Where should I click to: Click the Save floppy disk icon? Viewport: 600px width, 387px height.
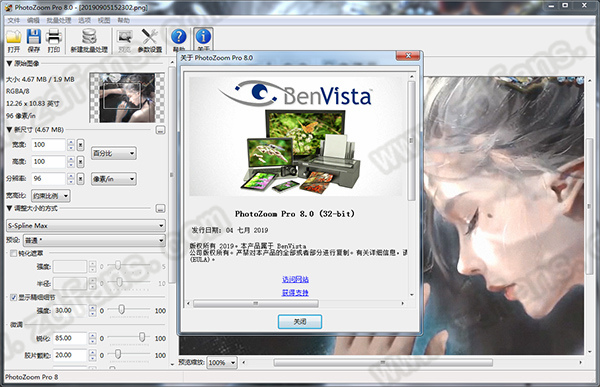(34, 37)
